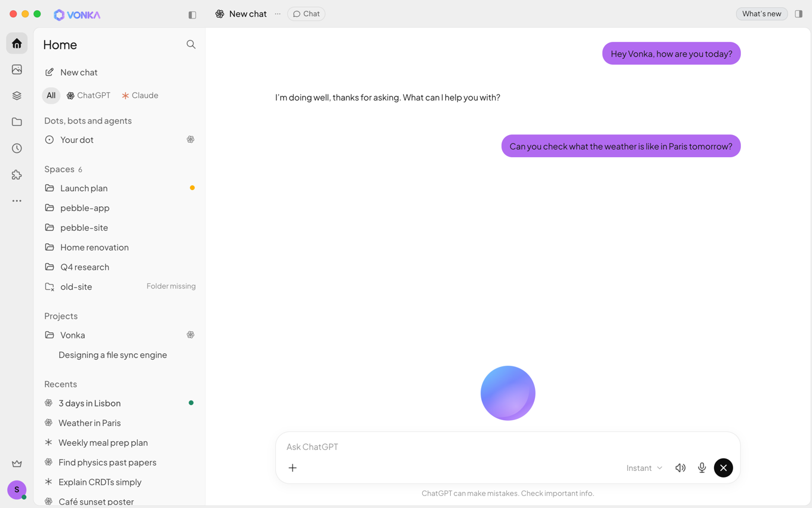Open the pebble-app space

(x=119, y=208)
